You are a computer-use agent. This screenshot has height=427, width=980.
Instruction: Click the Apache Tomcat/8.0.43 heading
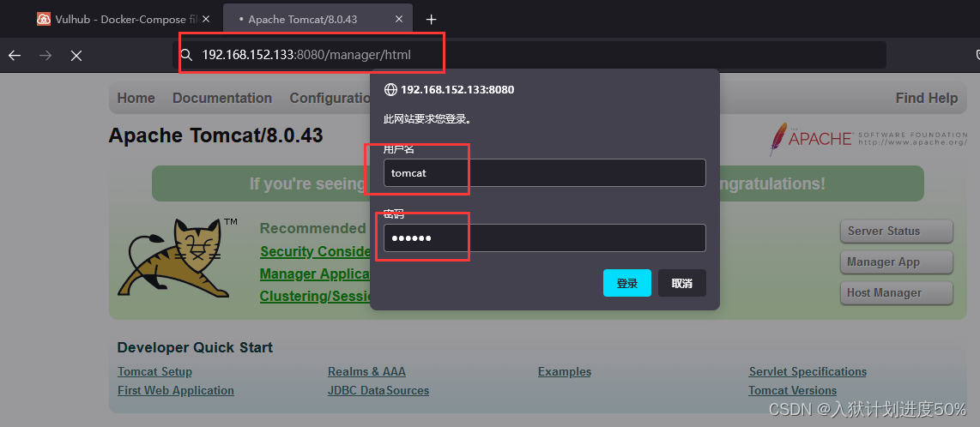coord(215,135)
